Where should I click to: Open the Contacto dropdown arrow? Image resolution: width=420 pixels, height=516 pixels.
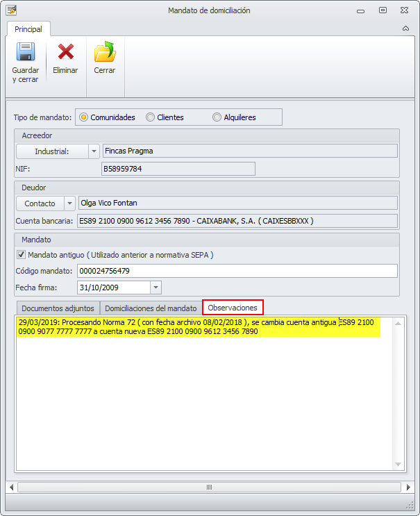coord(69,203)
